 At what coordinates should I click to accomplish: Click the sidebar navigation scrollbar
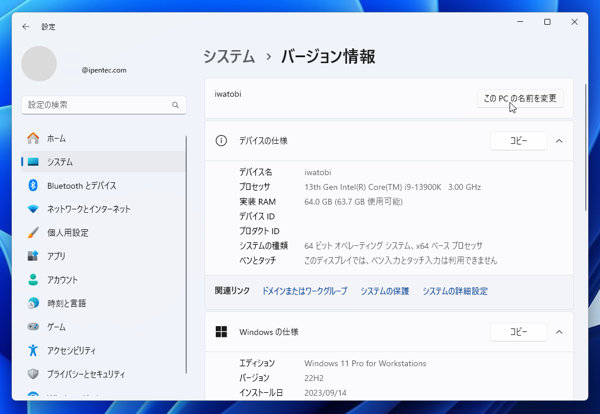(186, 254)
